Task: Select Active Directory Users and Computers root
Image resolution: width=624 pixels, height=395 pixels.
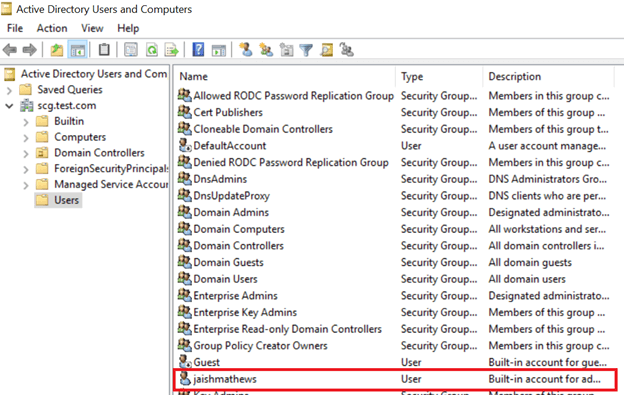Action: coord(94,74)
